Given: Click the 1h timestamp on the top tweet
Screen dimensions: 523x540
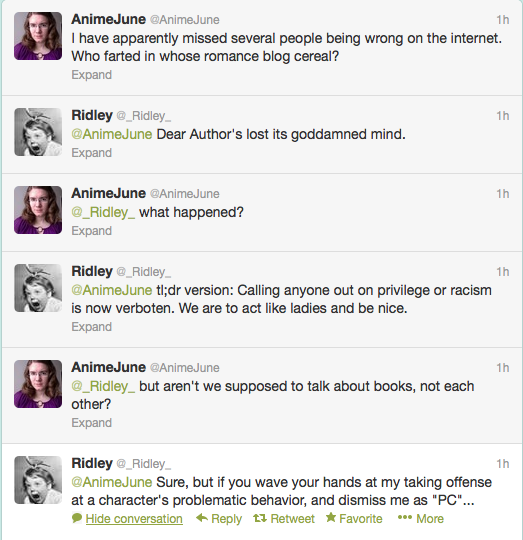Looking at the screenshot, I should coord(503,20).
